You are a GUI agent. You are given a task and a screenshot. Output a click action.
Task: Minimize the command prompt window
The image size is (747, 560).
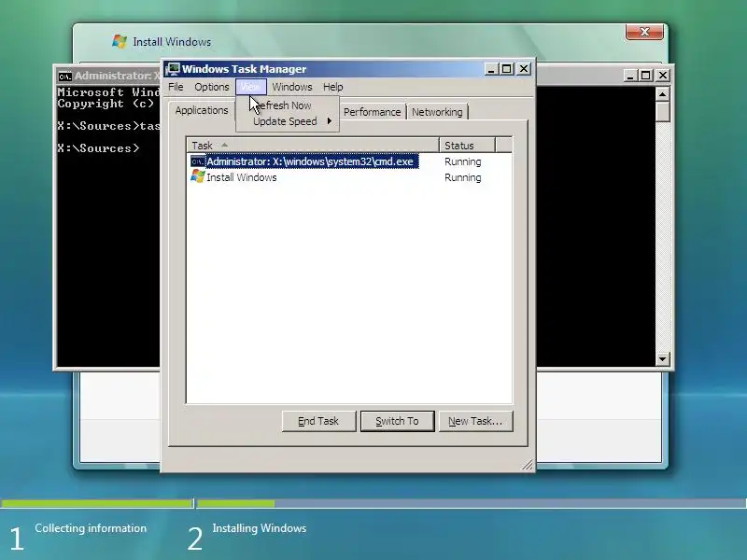[630, 76]
